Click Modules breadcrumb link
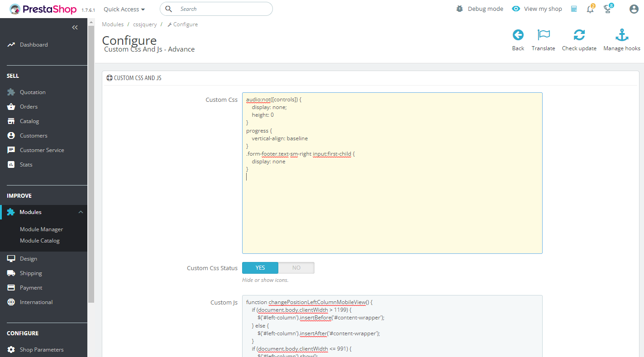 [113, 24]
